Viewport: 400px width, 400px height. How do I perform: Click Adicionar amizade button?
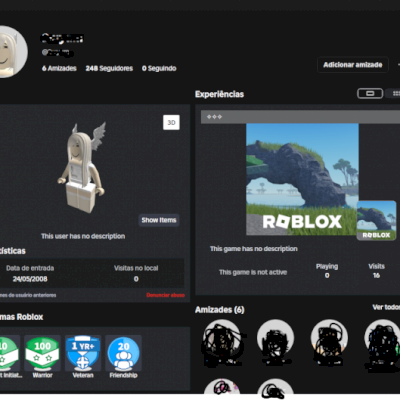(x=353, y=65)
